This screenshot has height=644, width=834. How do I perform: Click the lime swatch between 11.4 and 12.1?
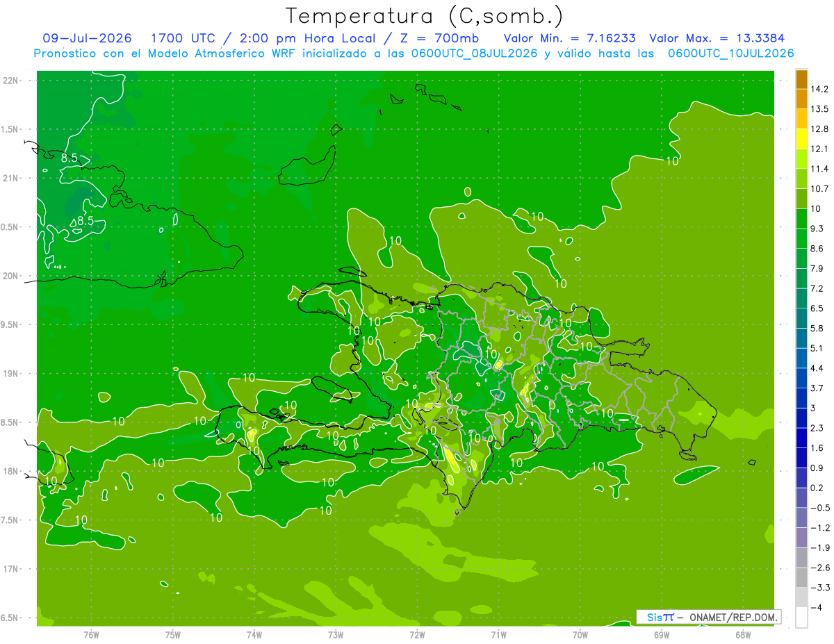(801, 159)
